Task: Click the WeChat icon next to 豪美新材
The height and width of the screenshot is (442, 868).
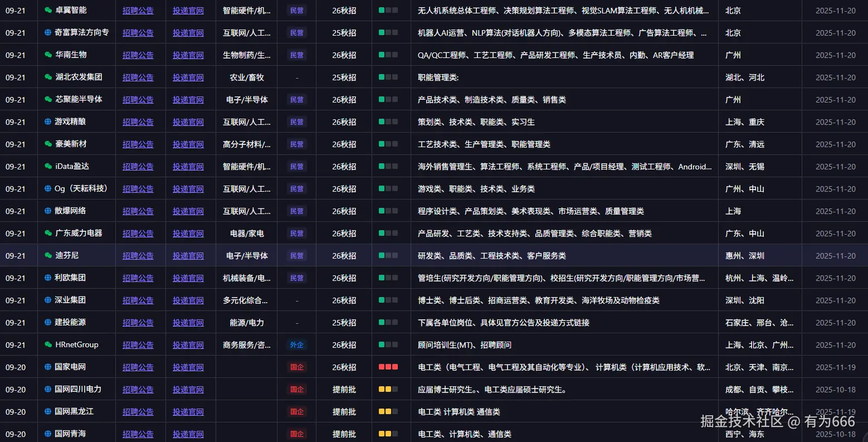Action: 48,144
